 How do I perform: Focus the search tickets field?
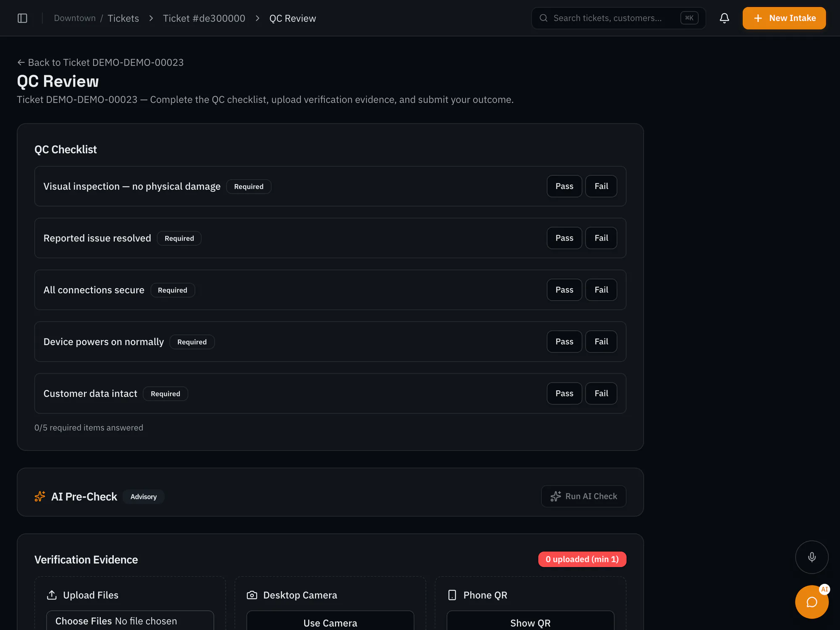click(618, 18)
